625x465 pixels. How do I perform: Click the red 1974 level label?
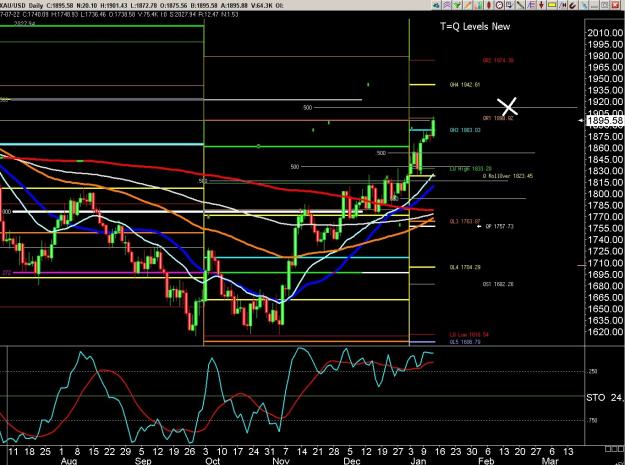pyautogui.click(x=498, y=61)
